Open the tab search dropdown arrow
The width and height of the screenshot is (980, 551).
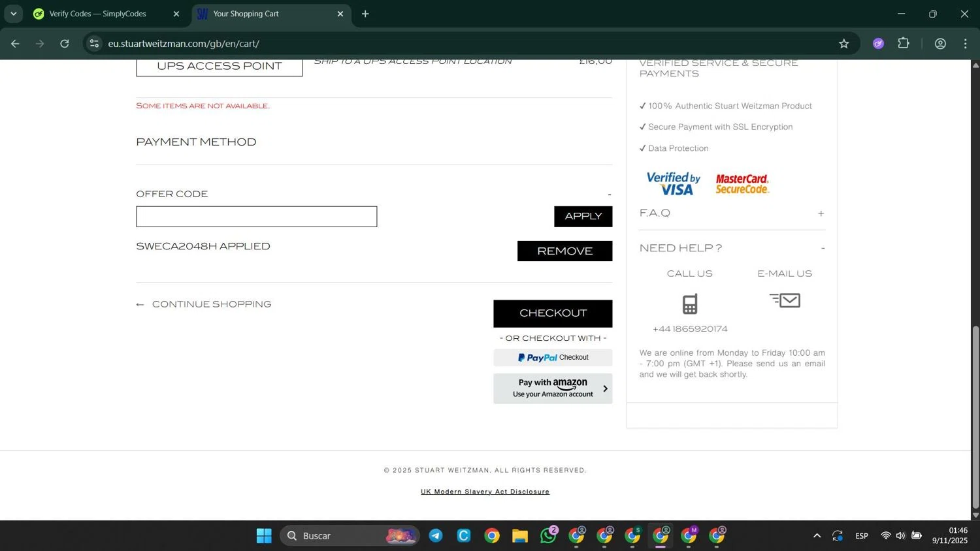(x=13, y=14)
